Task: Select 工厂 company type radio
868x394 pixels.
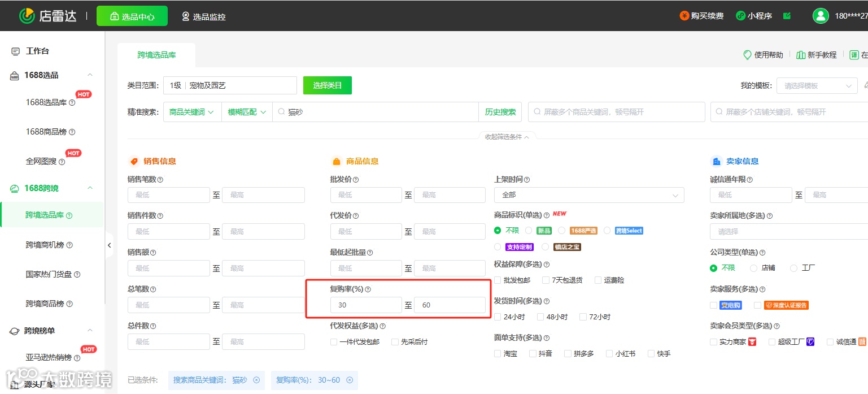Action: pyautogui.click(x=793, y=268)
